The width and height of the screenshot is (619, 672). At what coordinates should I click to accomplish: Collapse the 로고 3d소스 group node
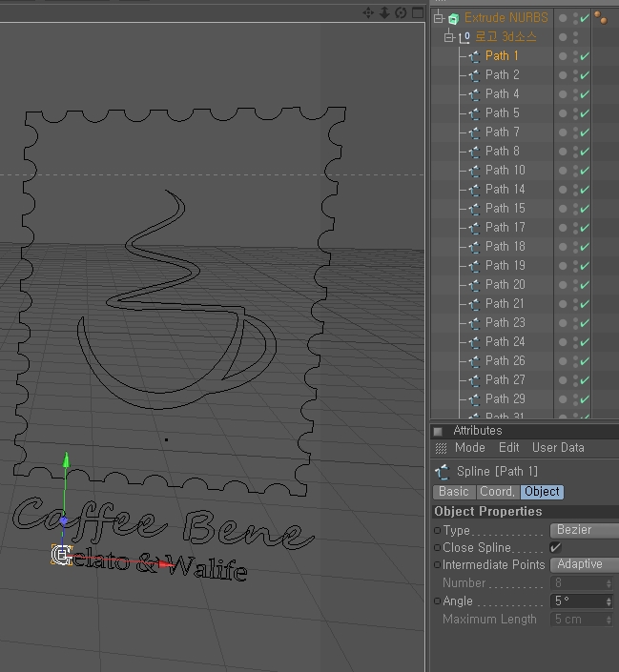(x=448, y=37)
